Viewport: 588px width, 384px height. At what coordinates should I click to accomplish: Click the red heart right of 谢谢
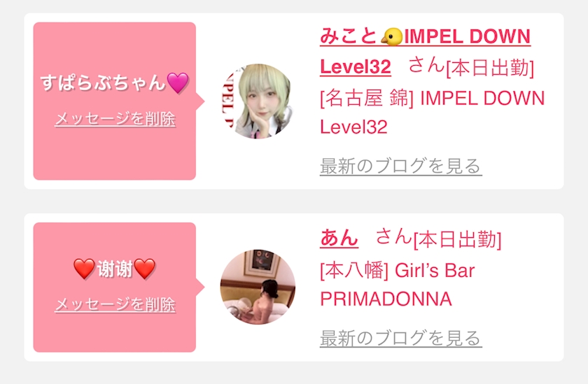[x=145, y=269]
